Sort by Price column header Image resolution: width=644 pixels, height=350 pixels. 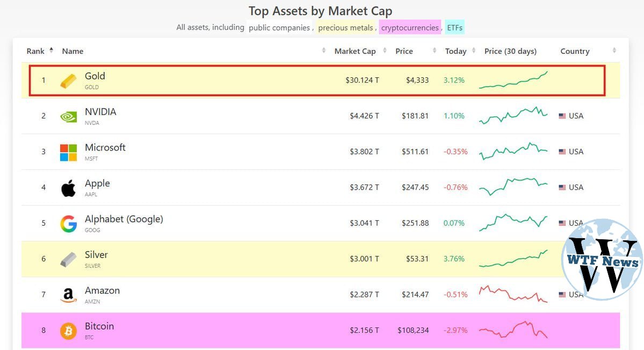coord(404,51)
